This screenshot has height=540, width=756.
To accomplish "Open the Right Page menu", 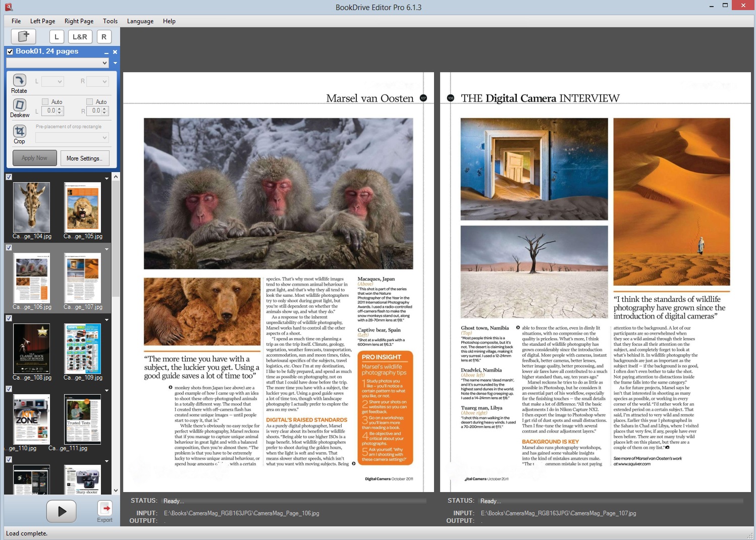I will click(x=79, y=21).
